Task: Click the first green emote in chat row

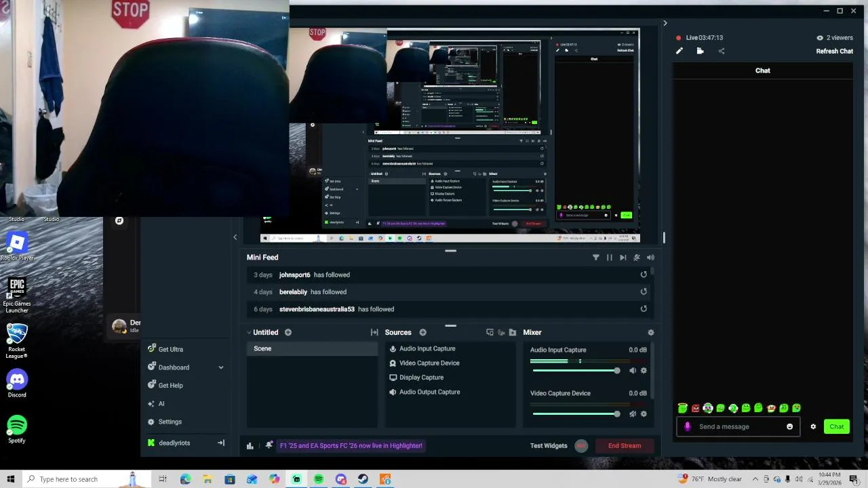Action: (x=683, y=408)
